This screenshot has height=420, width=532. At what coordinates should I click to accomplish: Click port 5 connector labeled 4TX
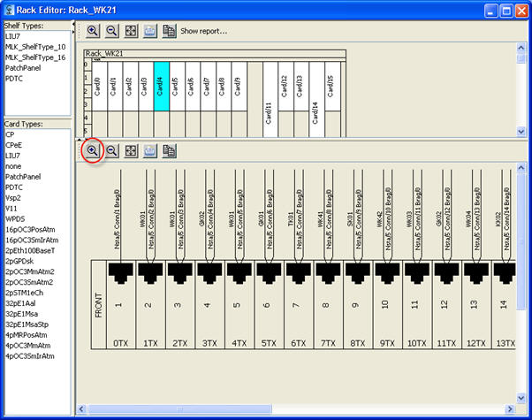coord(239,273)
